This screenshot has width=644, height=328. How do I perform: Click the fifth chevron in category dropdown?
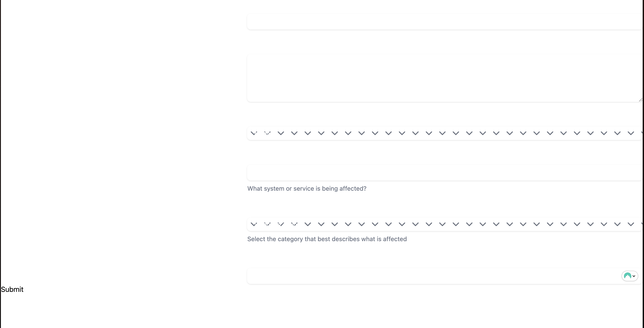click(x=308, y=224)
